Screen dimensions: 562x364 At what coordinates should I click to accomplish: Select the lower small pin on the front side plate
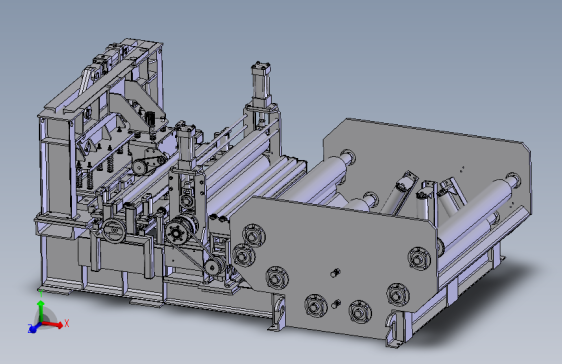tap(336, 304)
